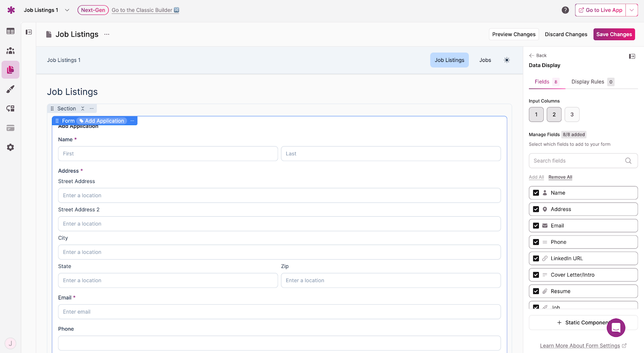Click the Save Changes button

[614, 34]
